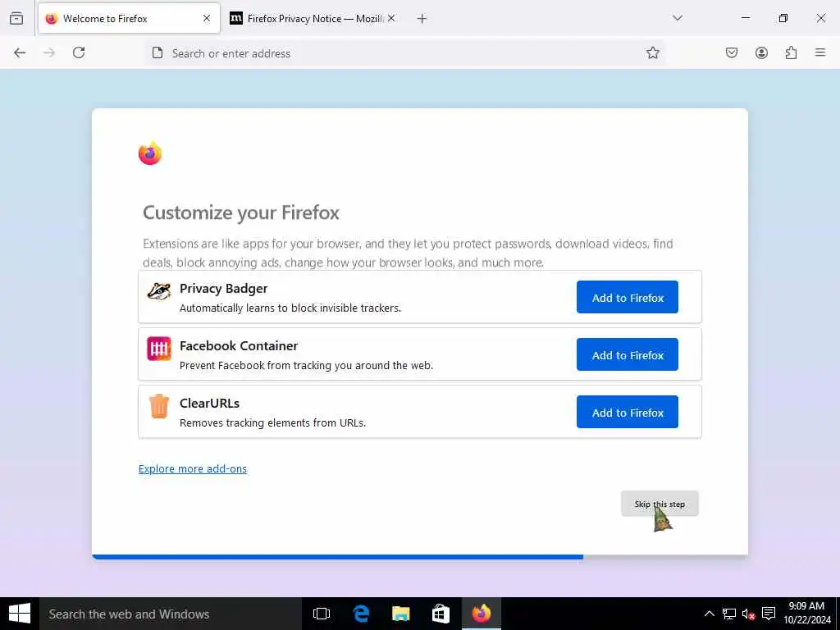Screen dimensions: 840x630
Task: Close the Welcome to Firefox tab
Action: click(x=207, y=19)
